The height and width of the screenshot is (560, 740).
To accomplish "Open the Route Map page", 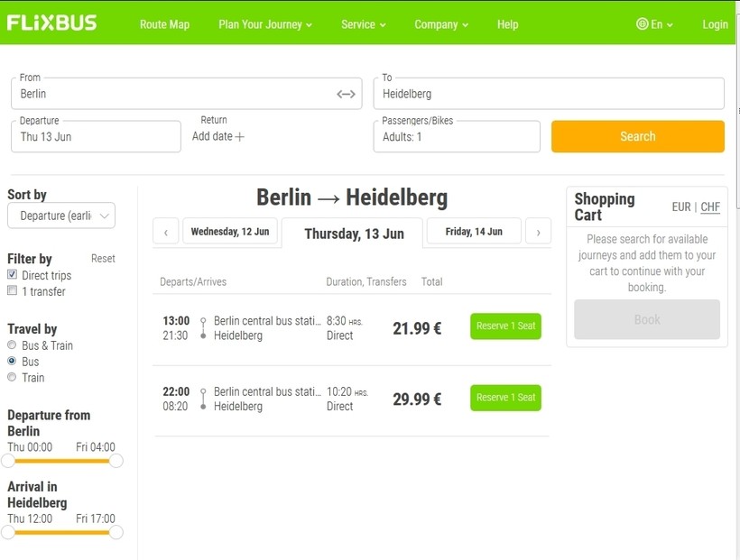I will click(x=164, y=24).
